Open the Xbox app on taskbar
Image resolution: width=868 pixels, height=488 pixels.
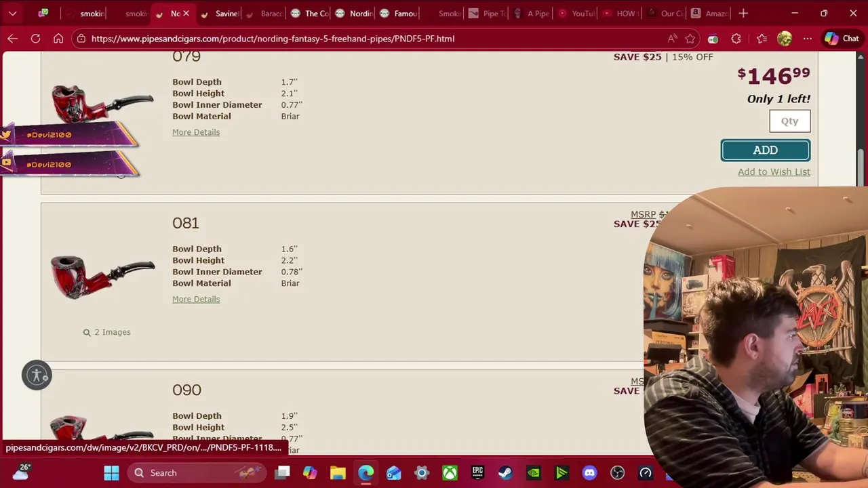[450, 472]
